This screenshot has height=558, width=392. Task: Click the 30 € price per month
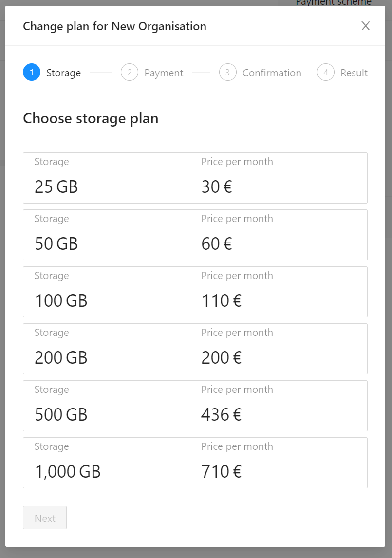pyautogui.click(x=216, y=186)
